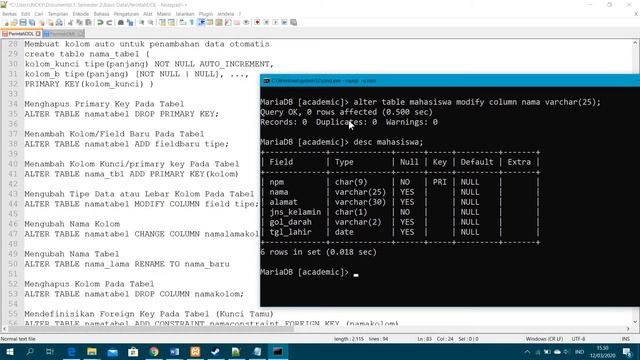The height and width of the screenshot is (360, 640).
Task: Click line 53 'ALTER TABLE namatabel DROP COLUMN namakolom;'
Action: click(x=134, y=294)
